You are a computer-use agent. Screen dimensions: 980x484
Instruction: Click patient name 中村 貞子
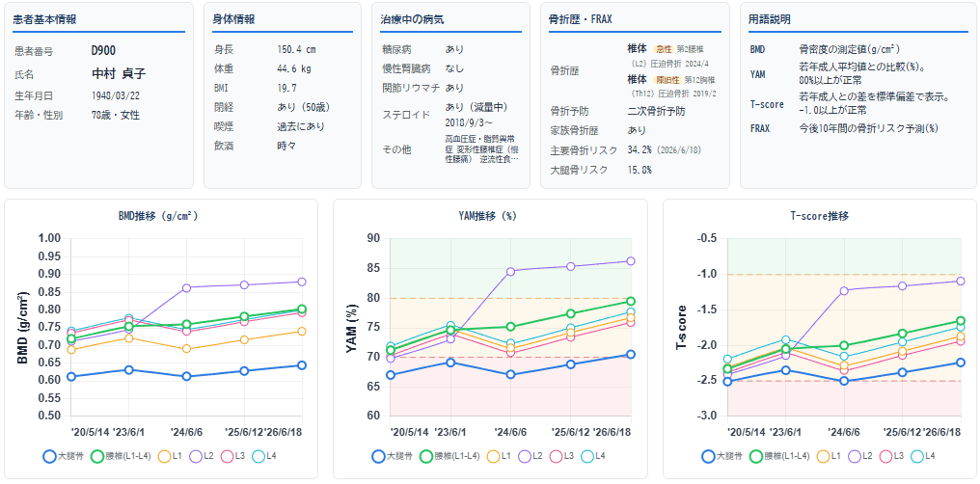pos(118,73)
